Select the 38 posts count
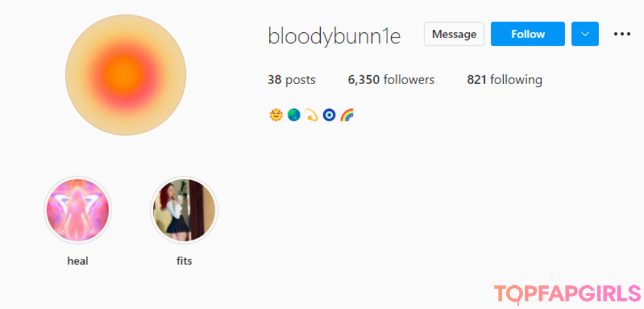Screen dimensions: 644x309 tap(292, 79)
